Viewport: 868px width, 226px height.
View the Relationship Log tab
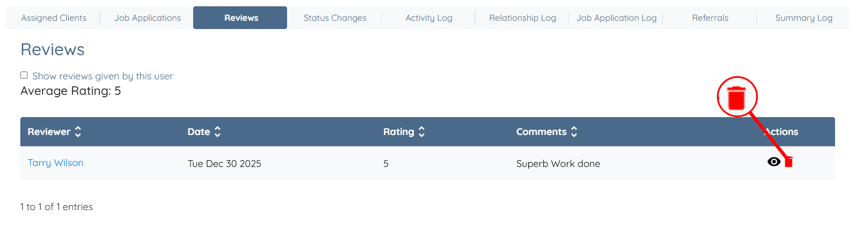(x=522, y=18)
